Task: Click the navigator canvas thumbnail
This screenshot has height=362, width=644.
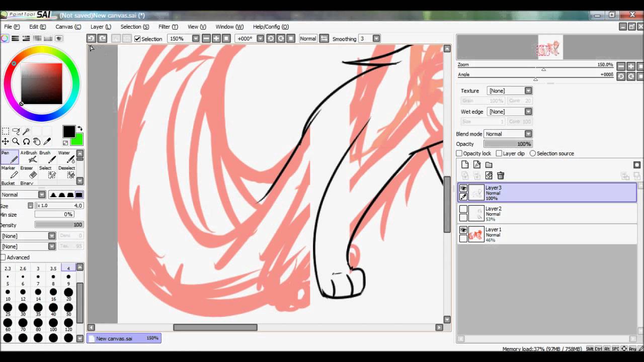Action: (550, 47)
